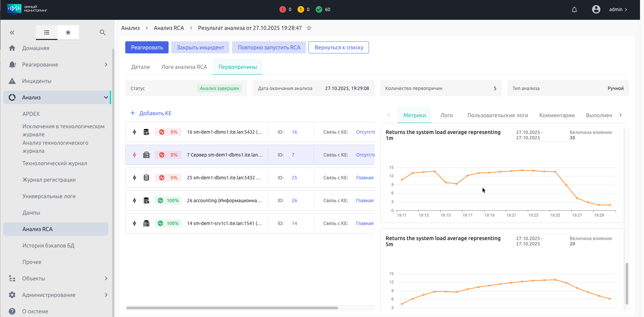Image resolution: width=644 pixels, height=317 pixels.
Task: Switch to Логи анализа RCA tab
Action: click(x=184, y=67)
